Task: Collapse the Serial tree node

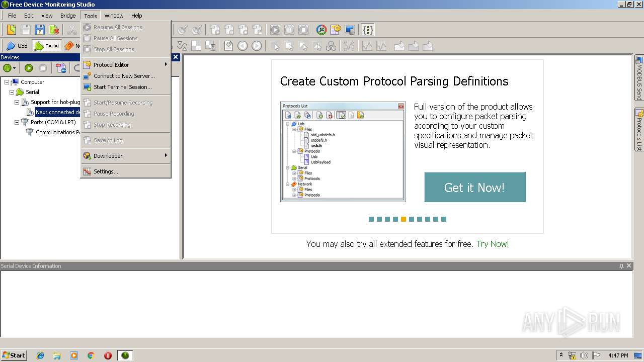Action: tap(12, 92)
